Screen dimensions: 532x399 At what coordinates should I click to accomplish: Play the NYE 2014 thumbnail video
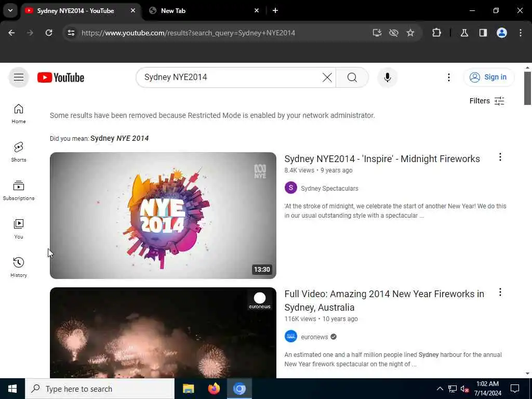coord(163,216)
